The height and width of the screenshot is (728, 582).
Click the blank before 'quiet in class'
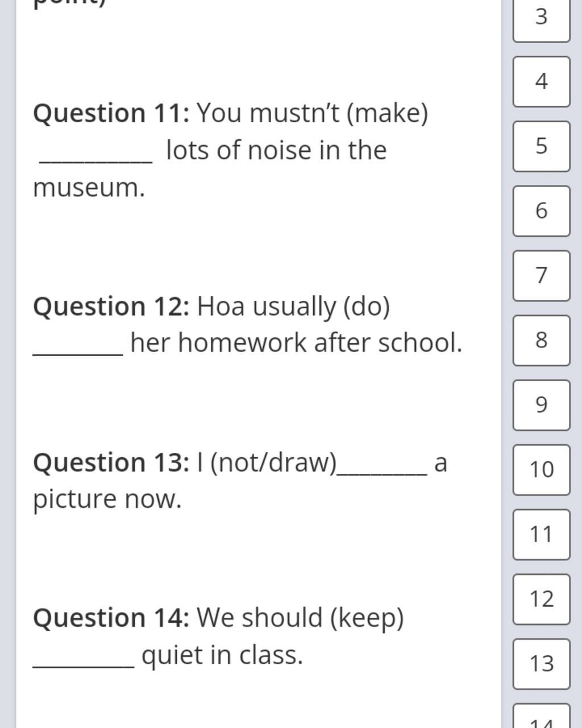[x=84, y=659]
